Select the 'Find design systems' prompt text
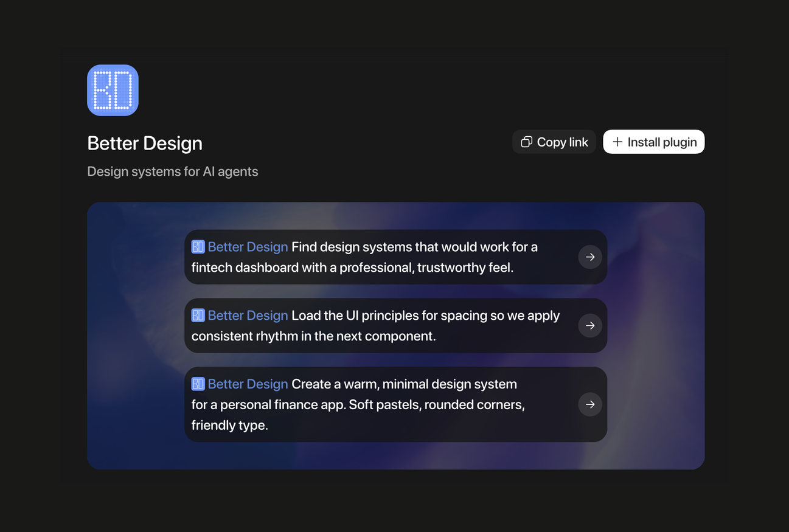 [365, 257]
